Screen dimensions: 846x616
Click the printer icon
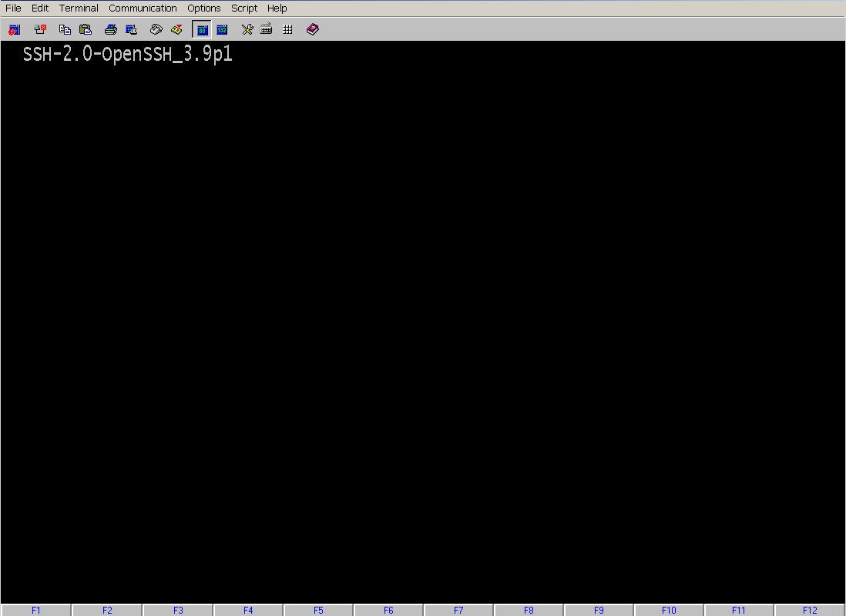[111, 30]
